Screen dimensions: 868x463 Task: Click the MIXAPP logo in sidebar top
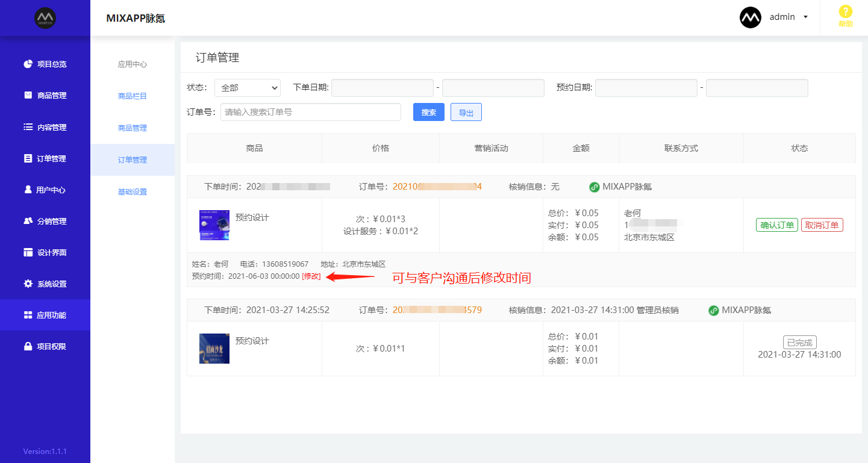pos(45,18)
